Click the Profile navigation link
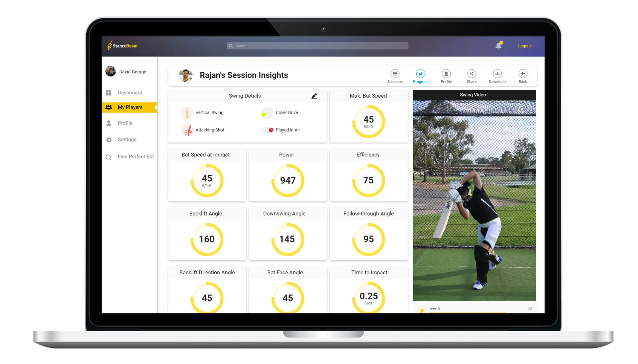This screenshot has height=364, width=638. point(124,123)
